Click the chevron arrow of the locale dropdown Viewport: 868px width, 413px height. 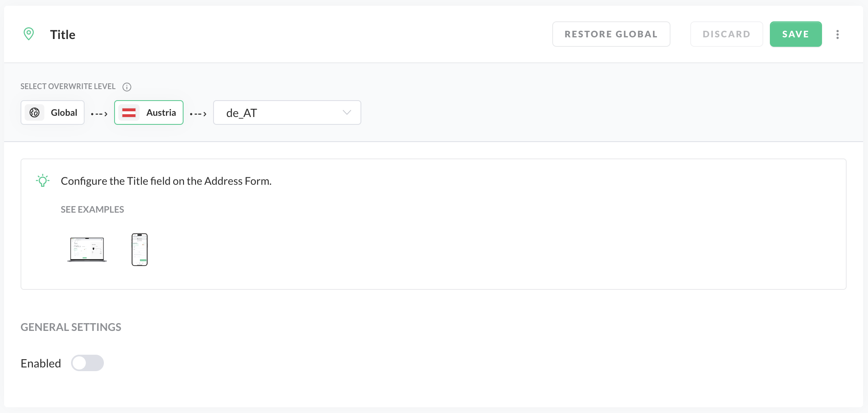pyautogui.click(x=347, y=112)
